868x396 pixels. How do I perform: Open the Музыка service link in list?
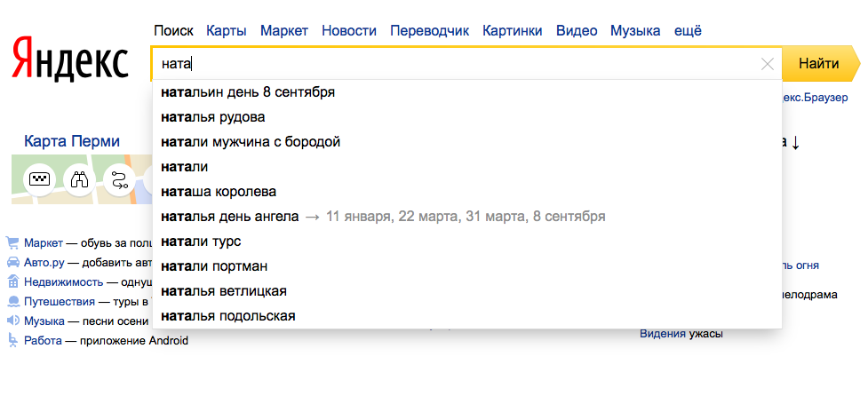point(44,321)
